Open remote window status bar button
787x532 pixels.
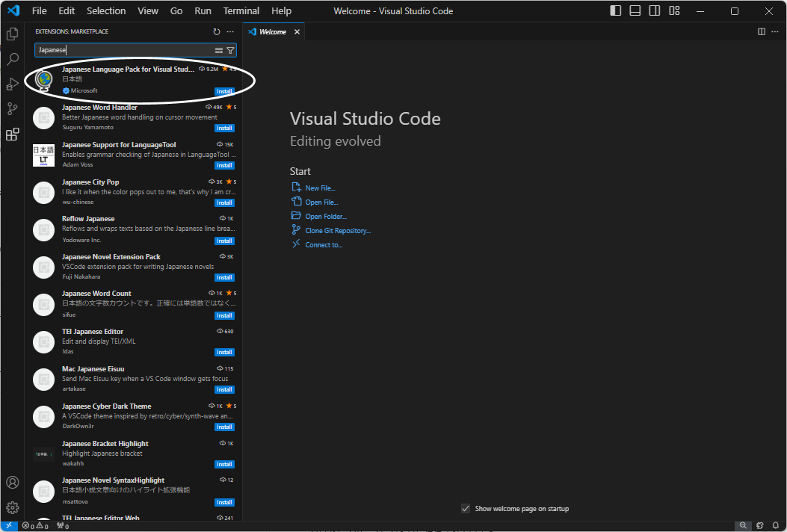(x=9, y=526)
